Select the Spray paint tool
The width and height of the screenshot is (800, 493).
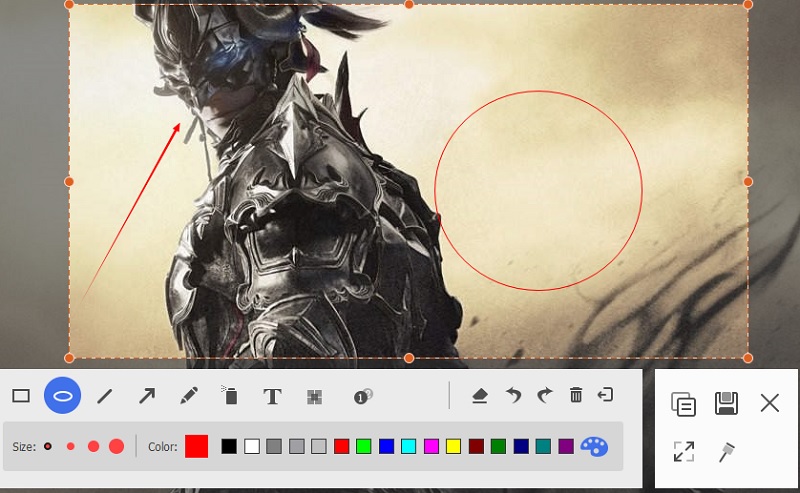(230, 396)
